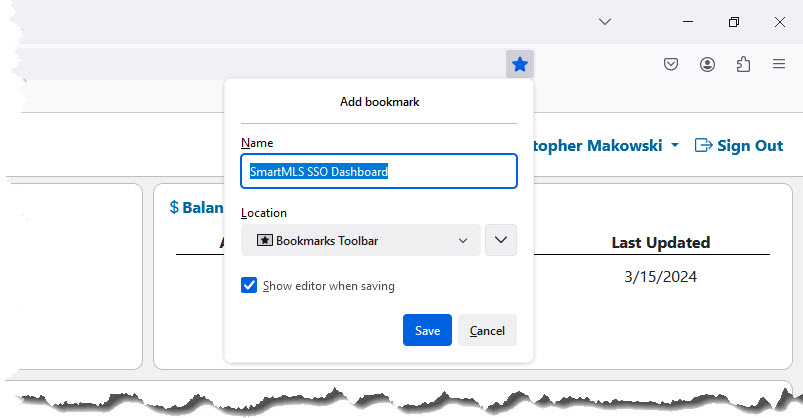Click the Balance section dollar icon

174,207
